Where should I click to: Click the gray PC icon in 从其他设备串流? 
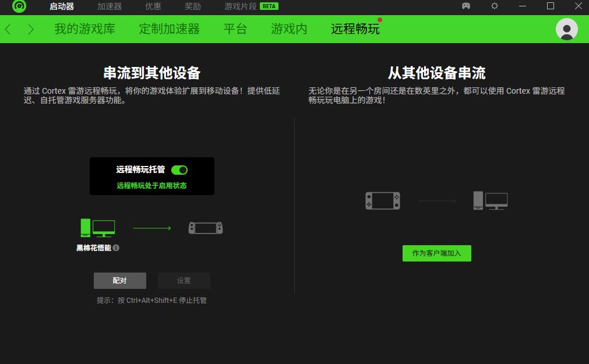click(x=490, y=200)
